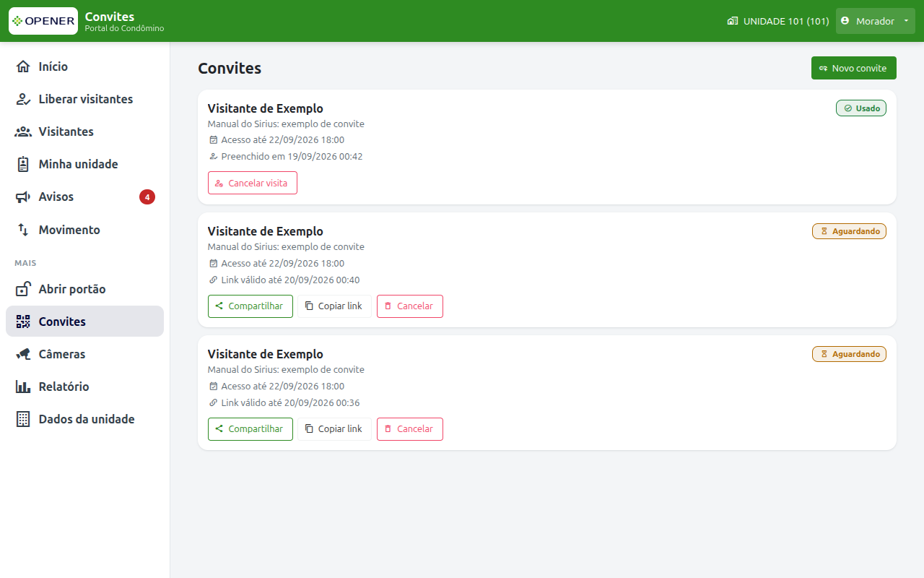Click the OPENER logo
The height and width of the screenshot is (578, 924).
point(43,21)
